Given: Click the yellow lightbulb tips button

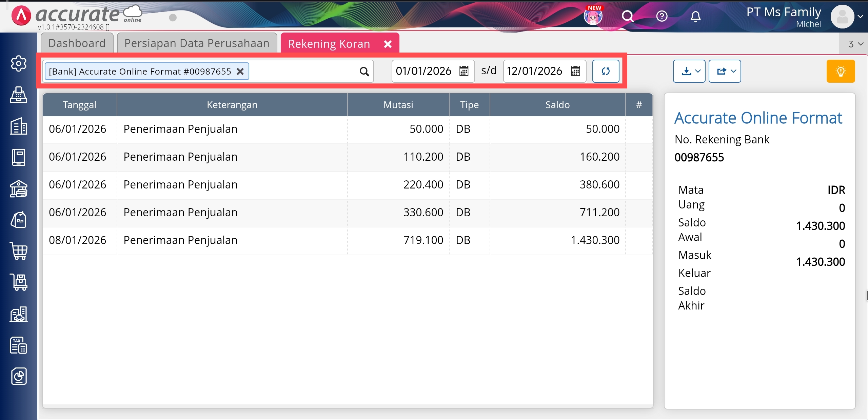Looking at the screenshot, I should tap(841, 71).
